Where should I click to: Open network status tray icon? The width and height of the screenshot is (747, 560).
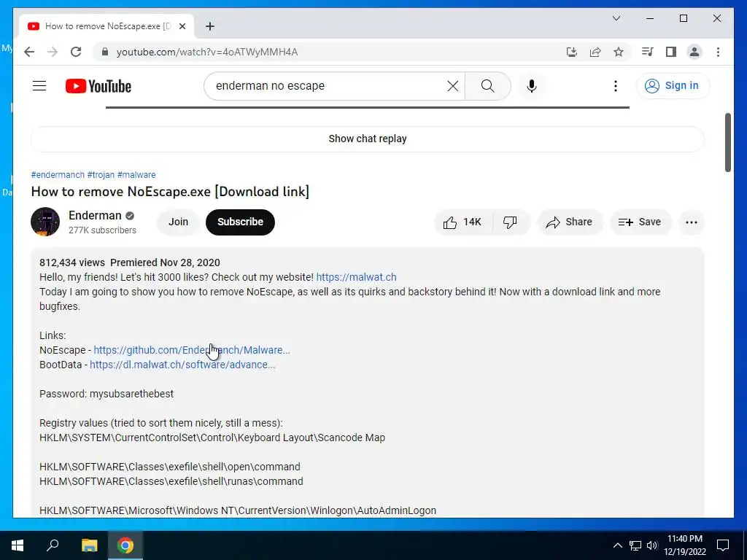[x=635, y=545]
